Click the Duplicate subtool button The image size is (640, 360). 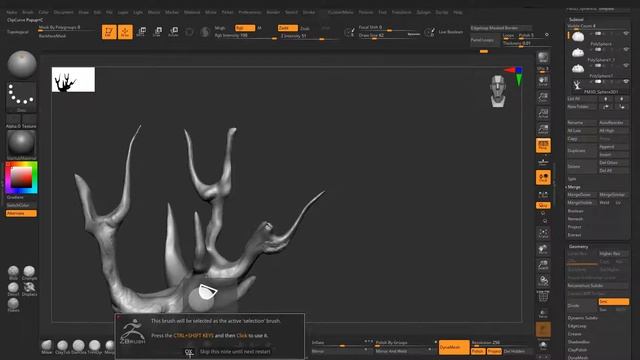(582, 151)
